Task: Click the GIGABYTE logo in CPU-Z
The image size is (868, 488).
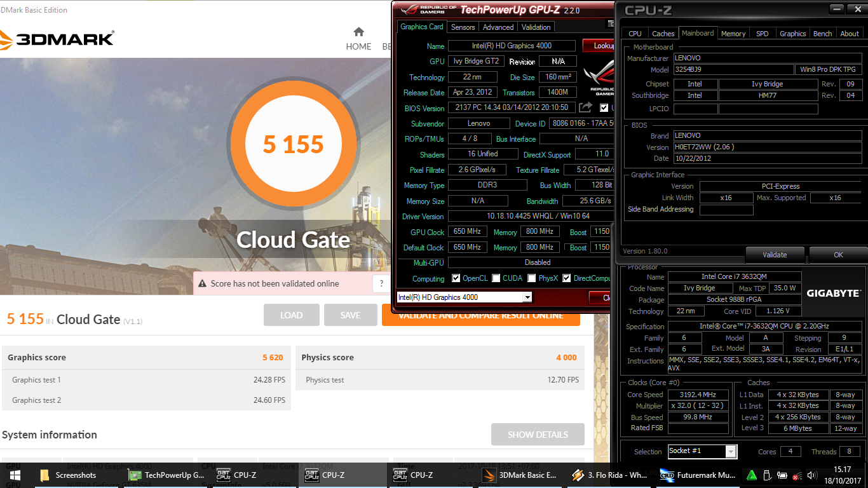Action: point(833,293)
